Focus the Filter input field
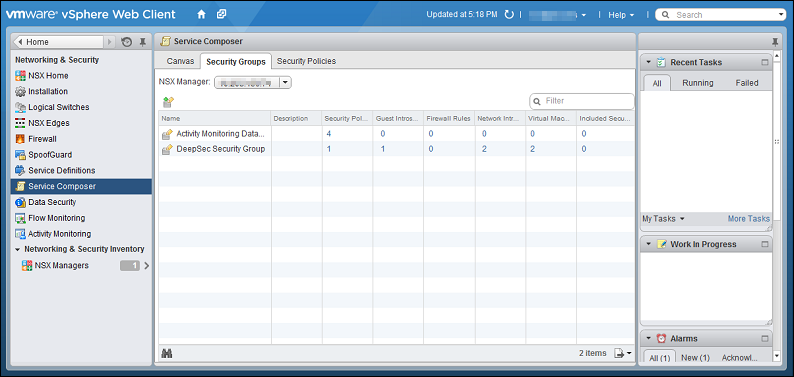Screen dimensions: 794x377 coord(582,101)
